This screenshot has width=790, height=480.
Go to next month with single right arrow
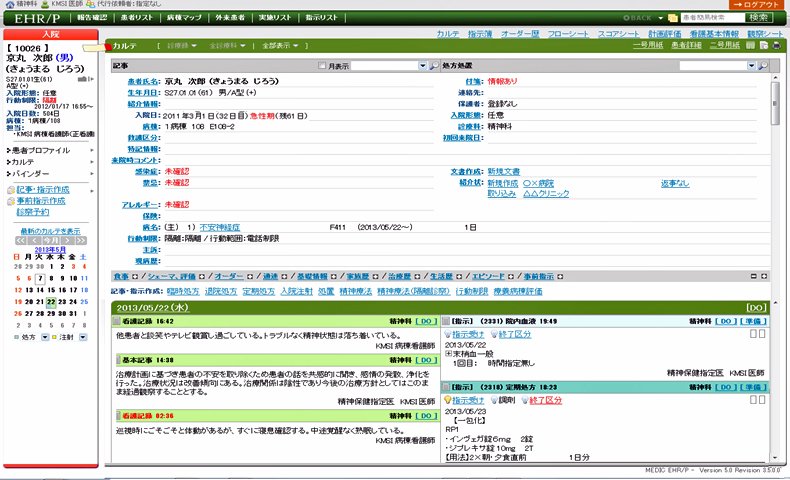coord(68,241)
